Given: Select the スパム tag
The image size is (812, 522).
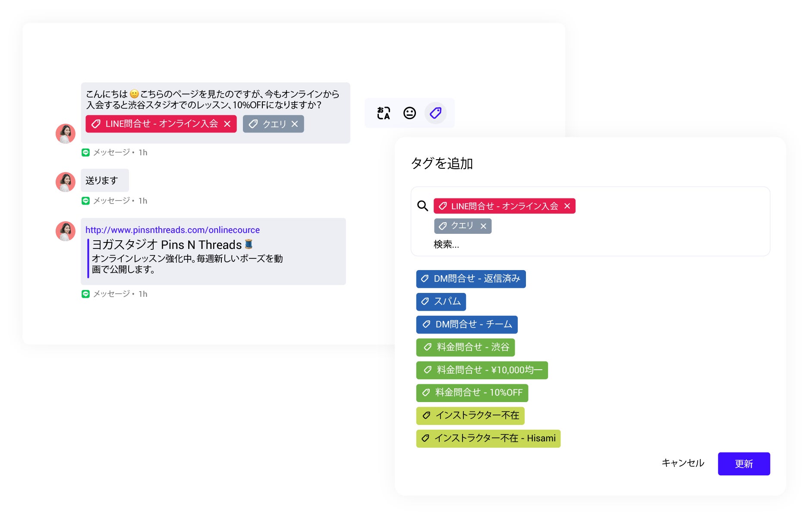Looking at the screenshot, I should click(x=441, y=302).
